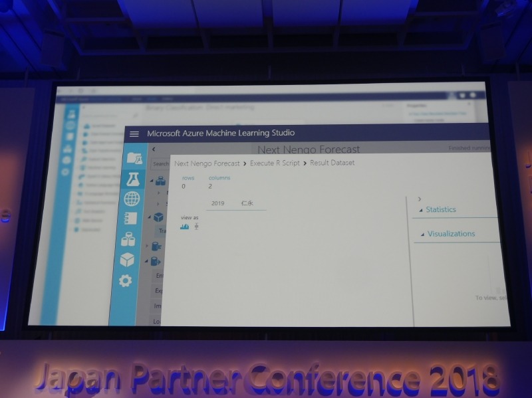
Task: Click the columns label
Action: [219, 177]
